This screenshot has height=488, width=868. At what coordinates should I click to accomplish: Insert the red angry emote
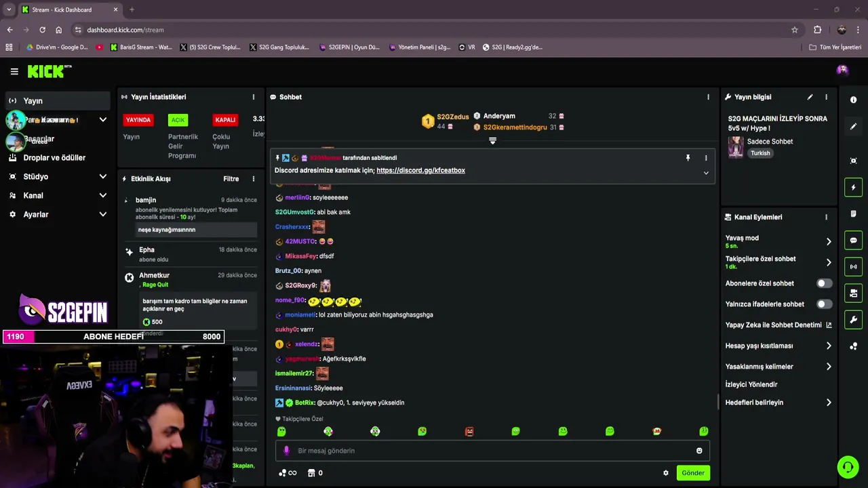469,432
